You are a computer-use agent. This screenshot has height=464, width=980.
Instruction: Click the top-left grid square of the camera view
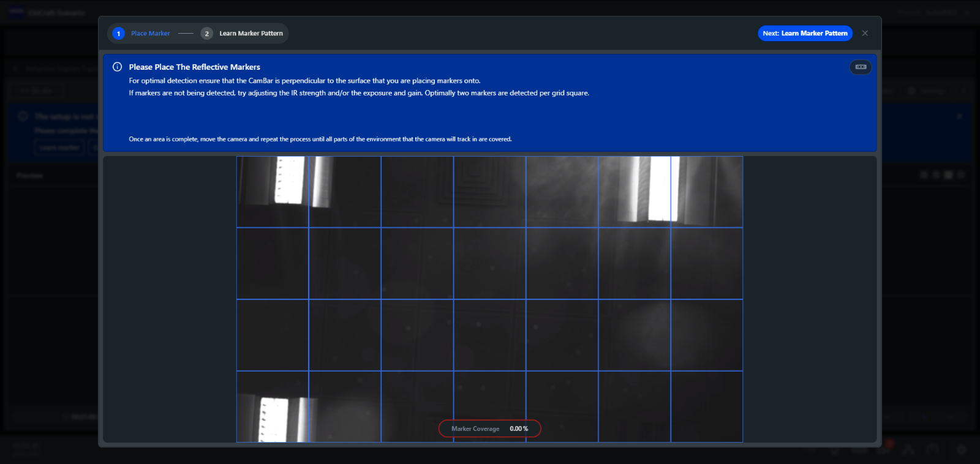click(x=273, y=192)
